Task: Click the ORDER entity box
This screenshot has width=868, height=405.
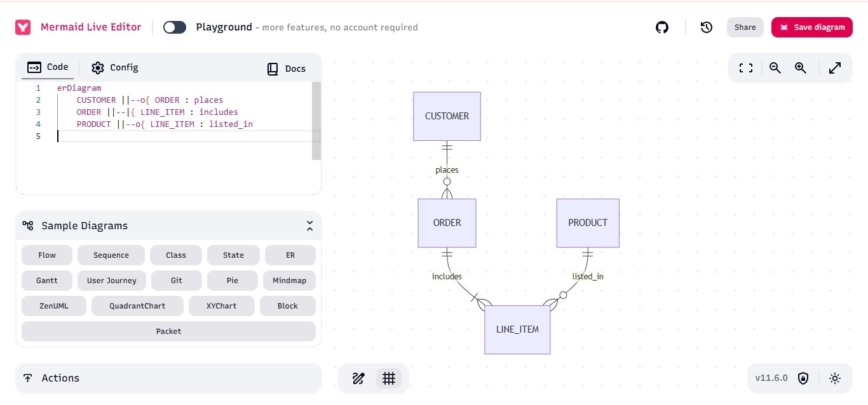Action: click(x=447, y=223)
